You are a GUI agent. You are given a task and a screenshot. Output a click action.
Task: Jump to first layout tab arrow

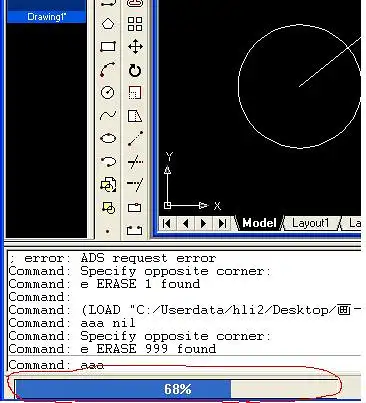point(167,223)
